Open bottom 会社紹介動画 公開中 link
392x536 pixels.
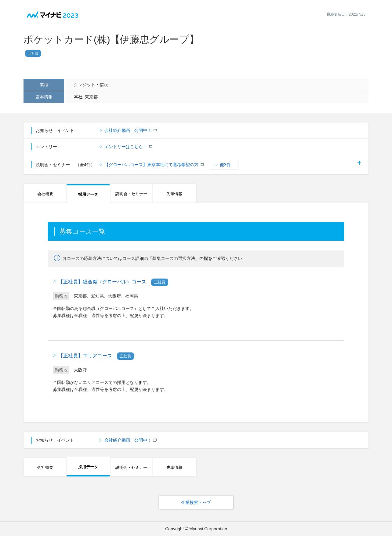pyautogui.click(x=128, y=440)
